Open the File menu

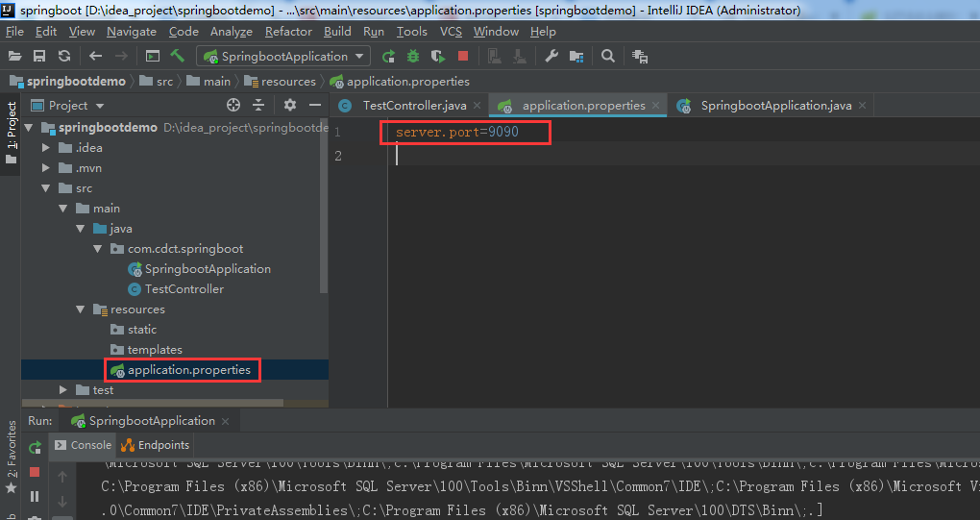tap(14, 32)
